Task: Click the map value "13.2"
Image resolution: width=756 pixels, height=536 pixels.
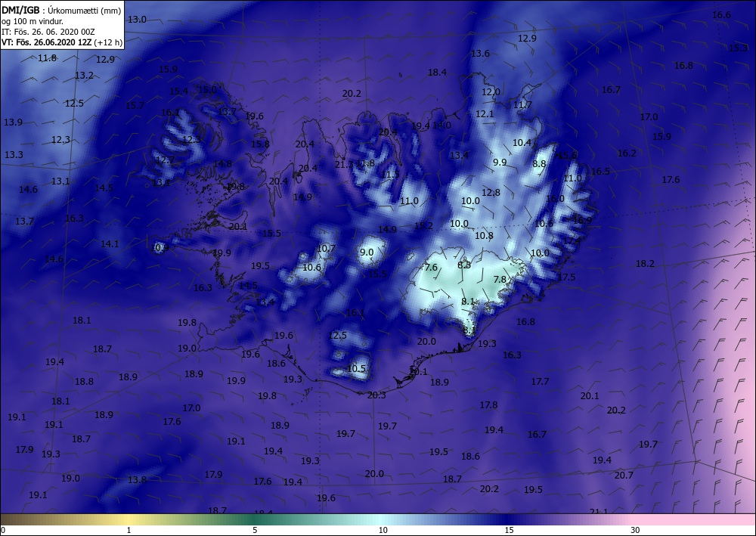Action: click(85, 75)
